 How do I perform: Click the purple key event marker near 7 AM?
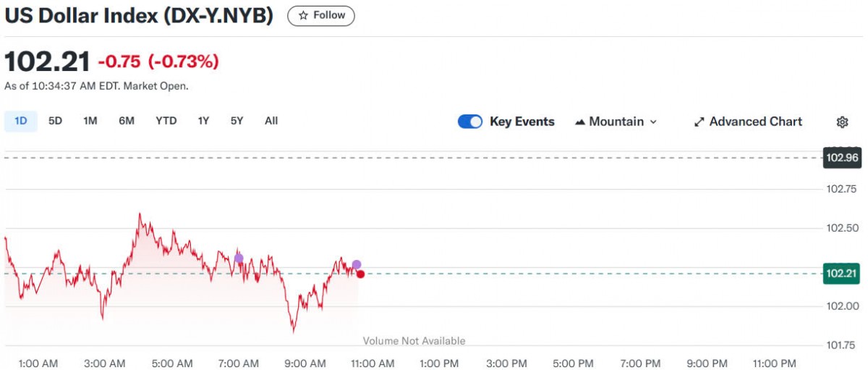point(239,258)
